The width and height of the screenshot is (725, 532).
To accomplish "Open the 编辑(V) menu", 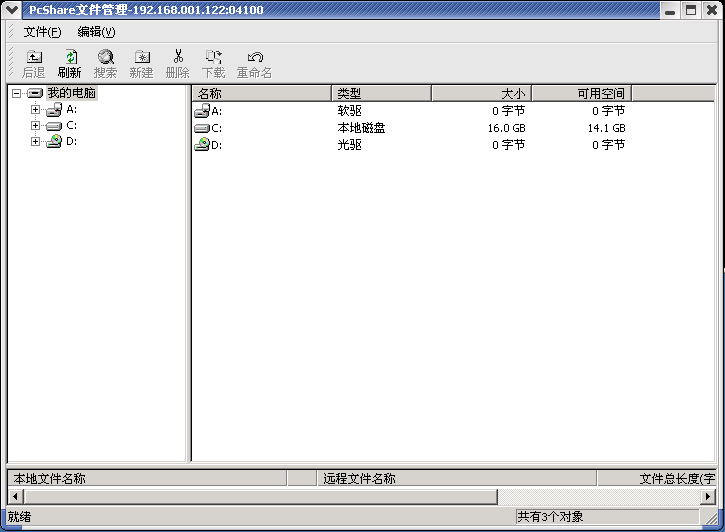I will [x=96, y=31].
